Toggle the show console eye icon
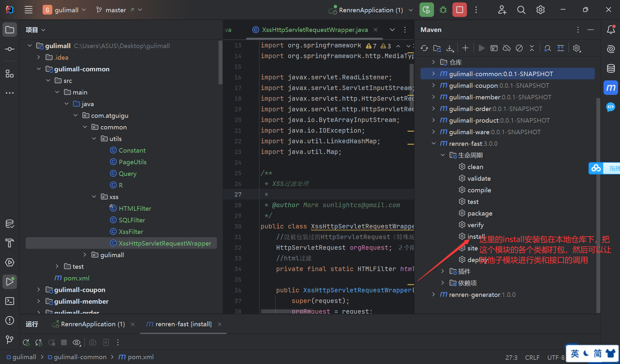 (77, 342)
